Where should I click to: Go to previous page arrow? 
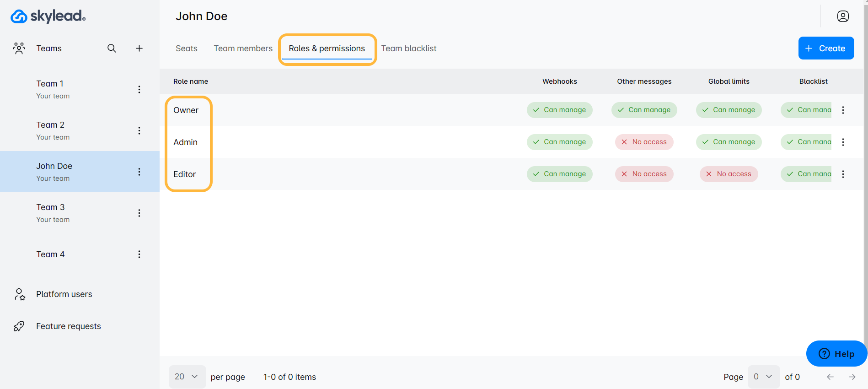click(x=830, y=377)
